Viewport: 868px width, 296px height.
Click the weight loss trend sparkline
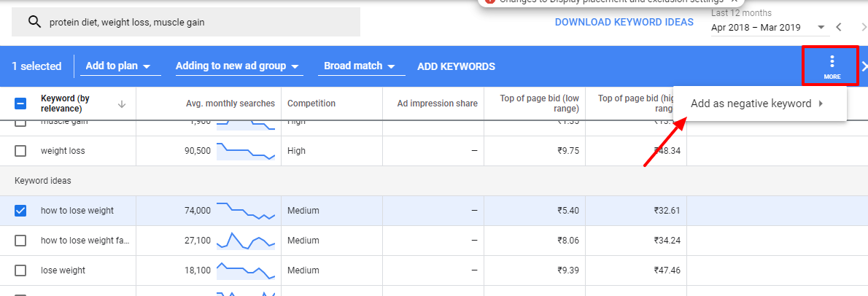point(246,150)
